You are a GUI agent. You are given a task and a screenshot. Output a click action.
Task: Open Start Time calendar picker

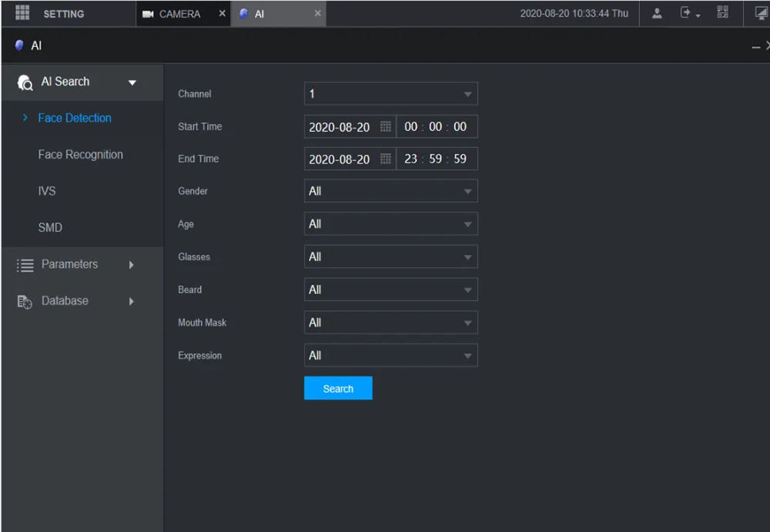click(x=386, y=127)
